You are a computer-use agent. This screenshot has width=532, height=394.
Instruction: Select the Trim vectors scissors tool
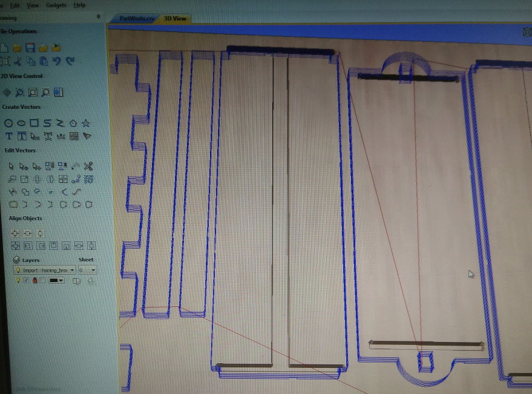(x=88, y=166)
